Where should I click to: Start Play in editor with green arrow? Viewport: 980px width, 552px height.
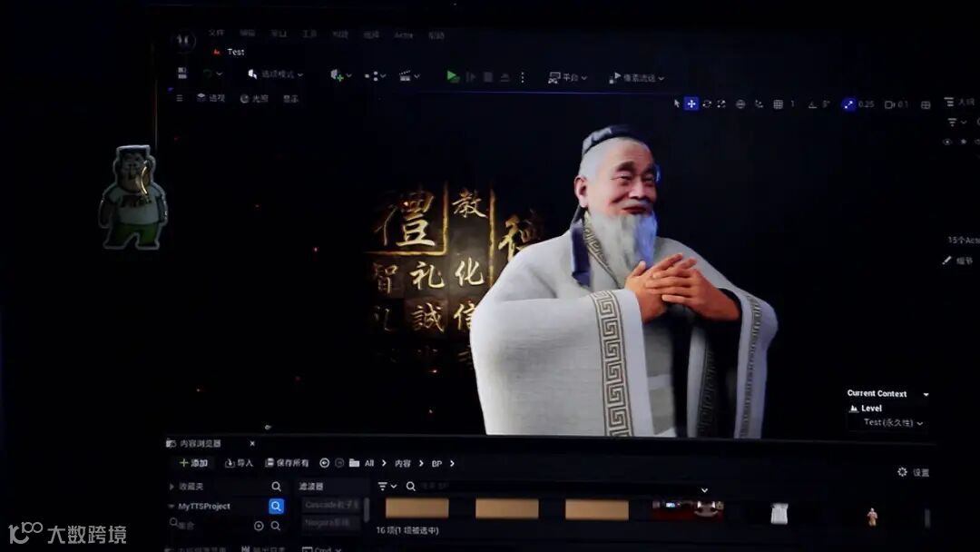(x=453, y=77)
